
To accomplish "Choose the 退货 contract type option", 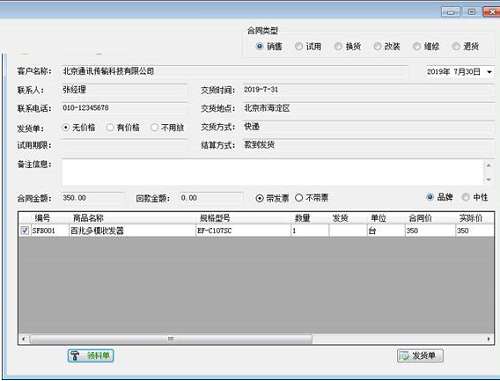I will (465, 46).
